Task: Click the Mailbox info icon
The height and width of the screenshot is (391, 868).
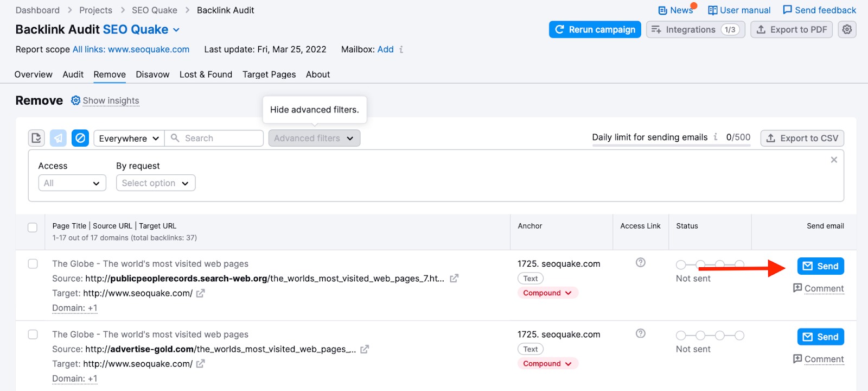Action: (x=401, y=49)
